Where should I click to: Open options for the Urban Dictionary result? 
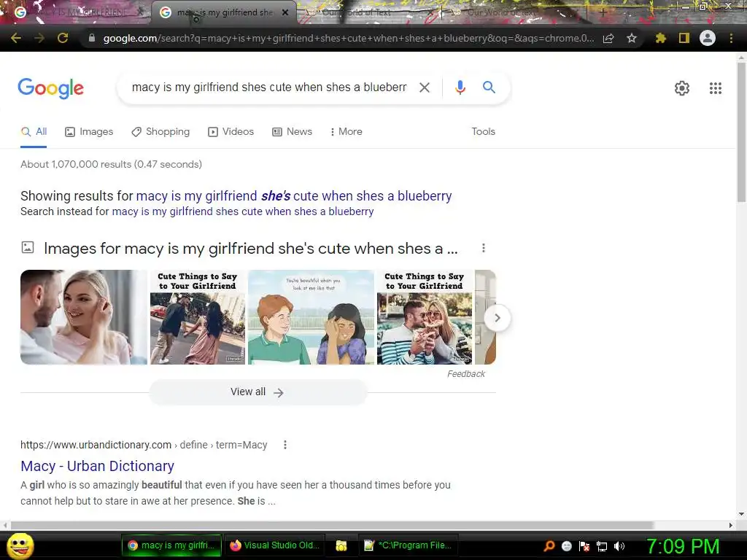[285, 445]
